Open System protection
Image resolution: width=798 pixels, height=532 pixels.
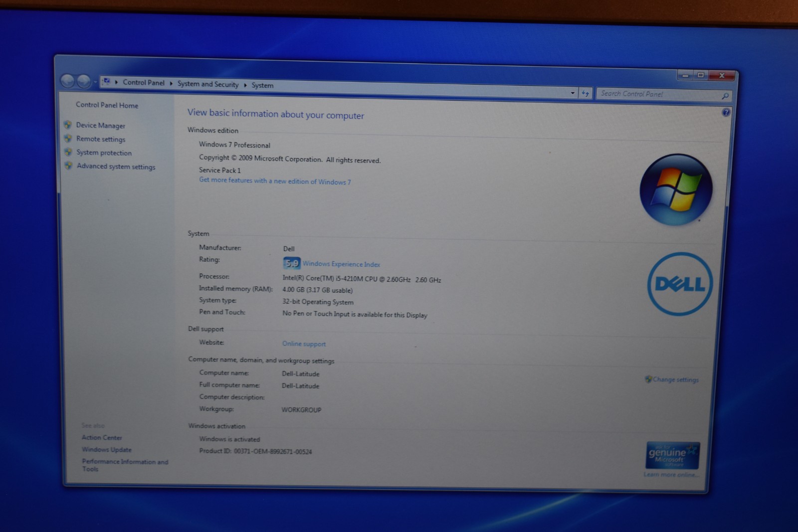click(x=104, y=153)
